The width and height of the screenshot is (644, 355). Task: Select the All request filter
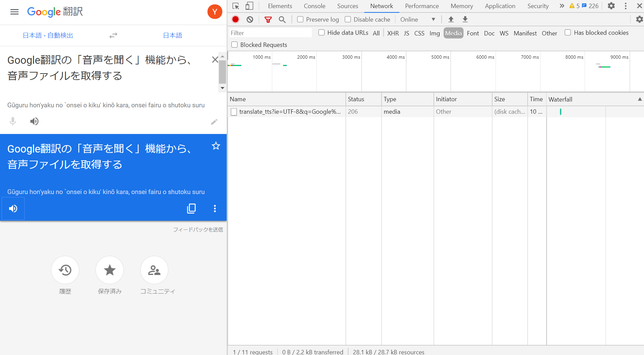coord(376,33)
